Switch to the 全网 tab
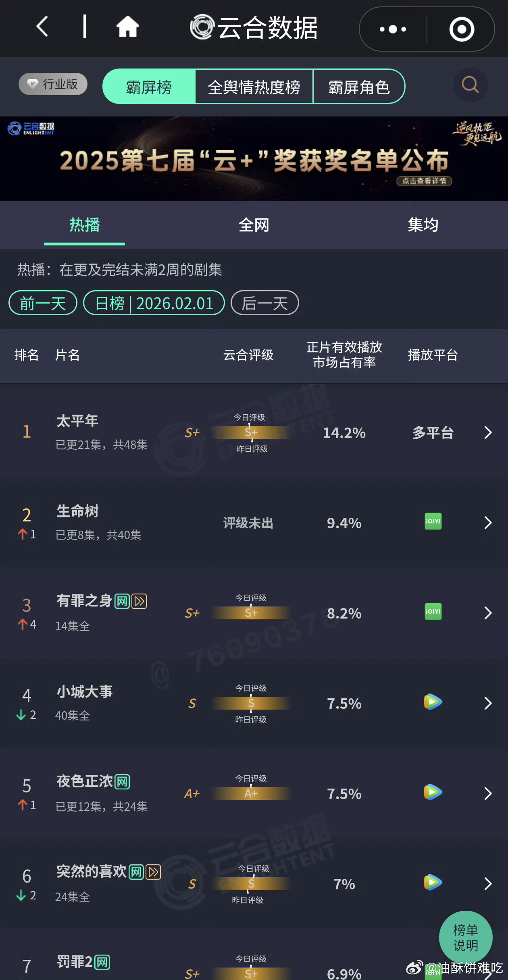Viewport: 508px width, 980px height. [254, 225]
